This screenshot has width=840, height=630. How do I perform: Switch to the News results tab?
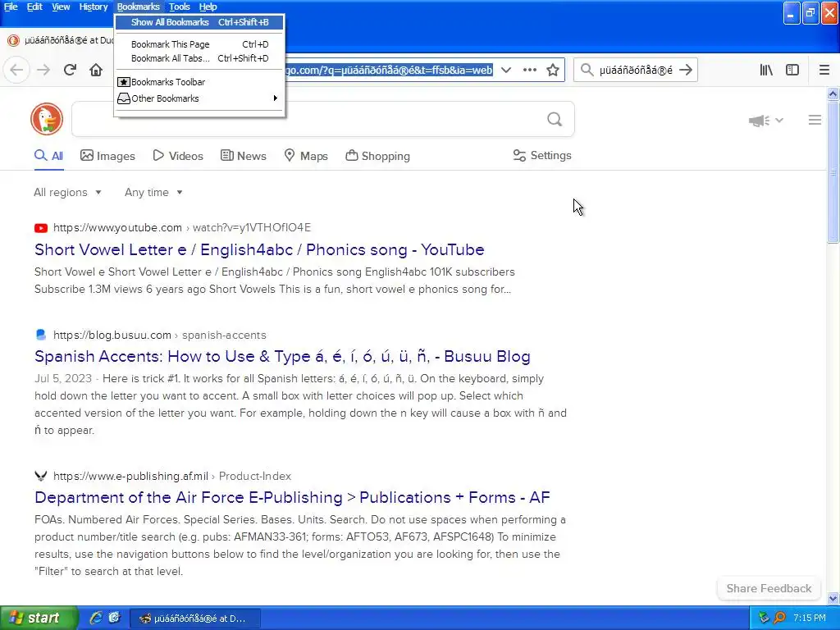tap(243, 156)
